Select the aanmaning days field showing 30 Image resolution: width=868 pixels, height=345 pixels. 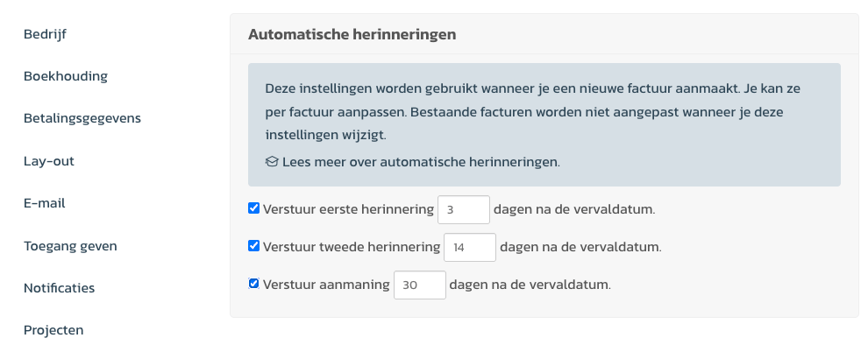pos(420,285)
